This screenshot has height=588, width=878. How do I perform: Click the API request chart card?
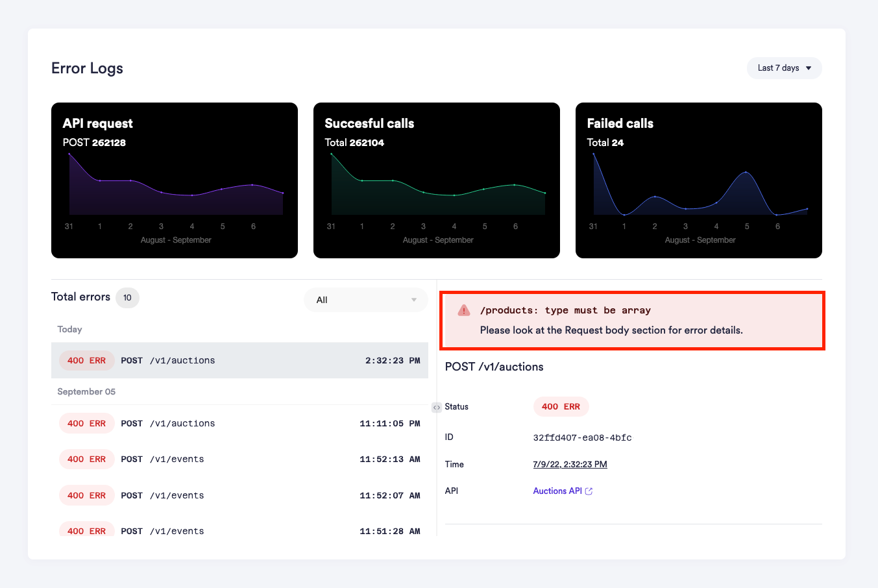(175, 180)
